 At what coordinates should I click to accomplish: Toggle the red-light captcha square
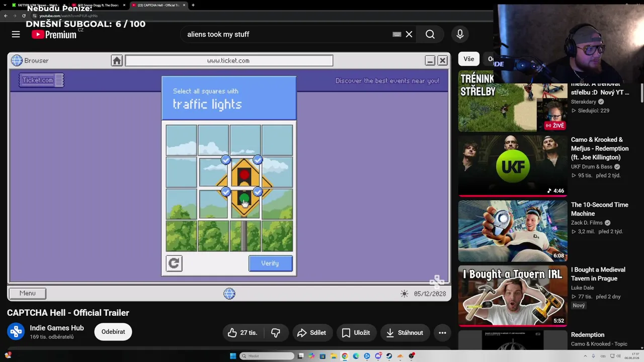[245, 173]
